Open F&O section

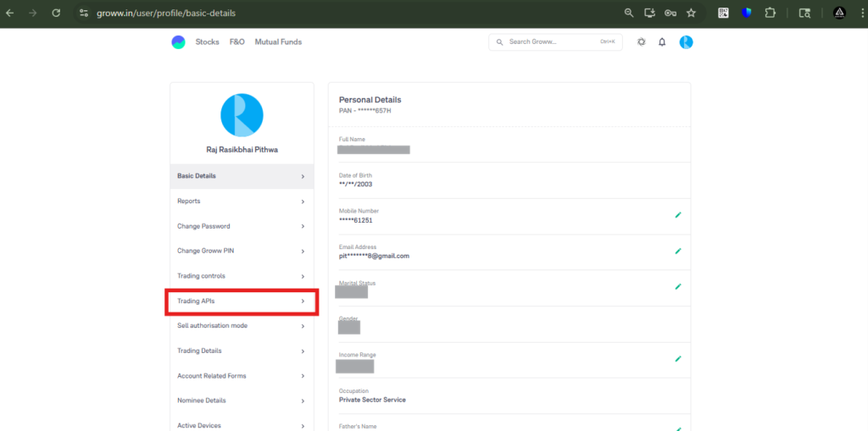[x=236, y=41]
